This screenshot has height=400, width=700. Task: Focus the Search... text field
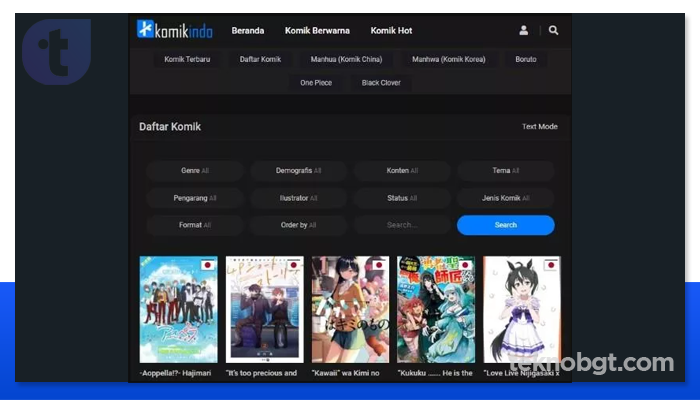(402, 225)
